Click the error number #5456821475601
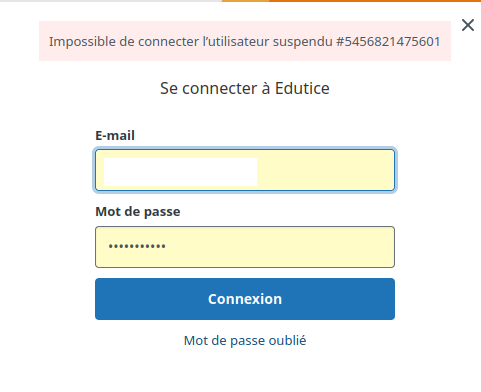Image resolution: width=481 pixels, height=392 pixels. [388, 42]
